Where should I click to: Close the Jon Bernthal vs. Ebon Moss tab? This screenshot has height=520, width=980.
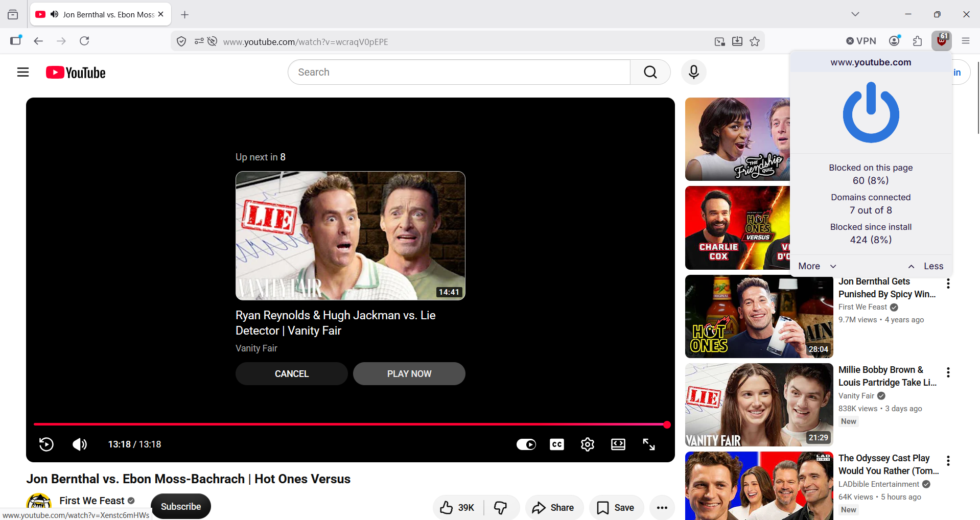pos(161,14)
